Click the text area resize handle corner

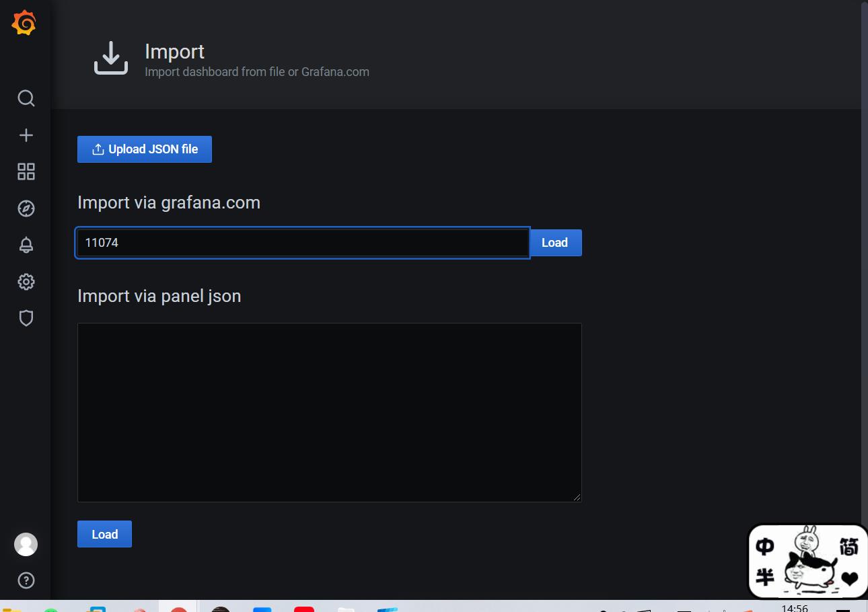577,497
